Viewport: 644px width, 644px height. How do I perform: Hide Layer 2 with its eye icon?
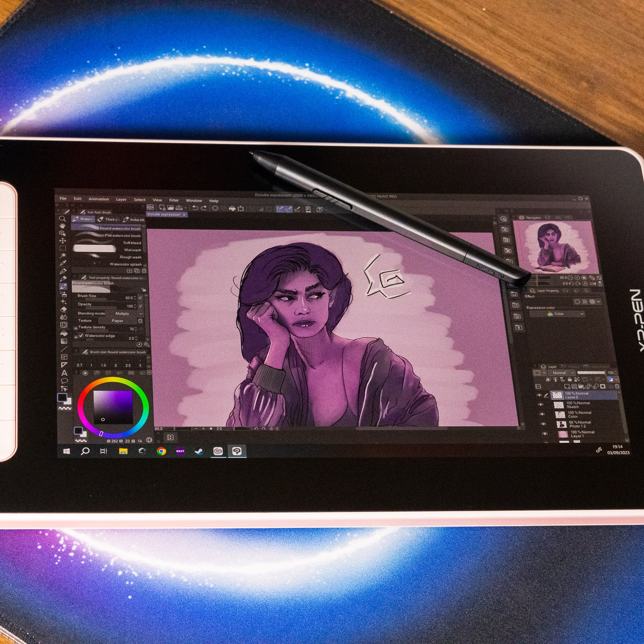click(x=539, y=395)
